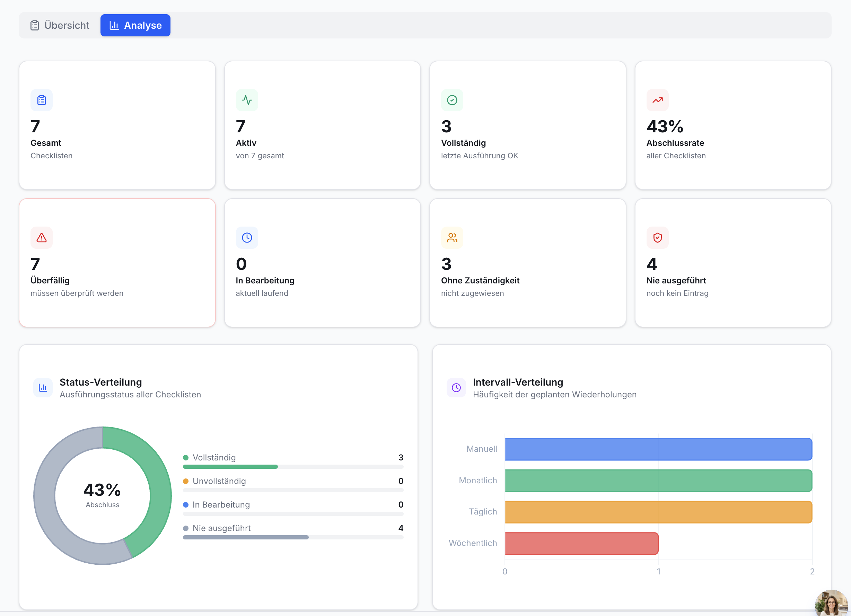Click the blue Manuell bar
This screenshot has width=851, height=616.
coord(658,449)
